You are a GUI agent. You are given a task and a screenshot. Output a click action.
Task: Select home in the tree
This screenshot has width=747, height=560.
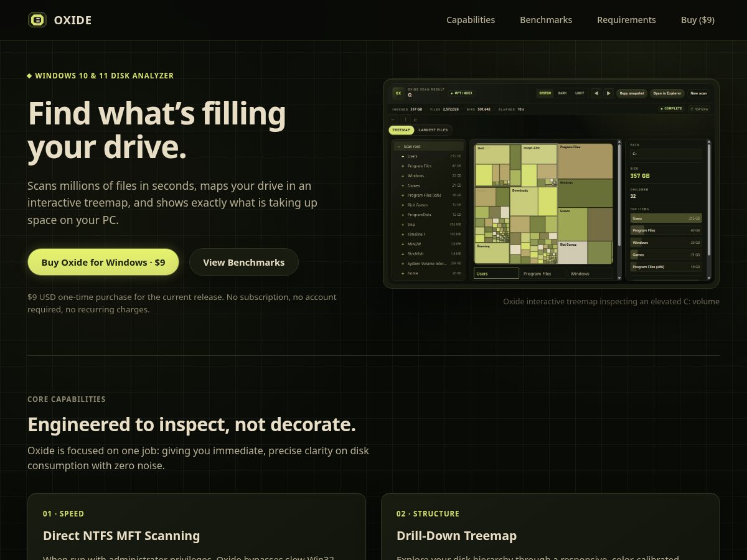(428, 273)
